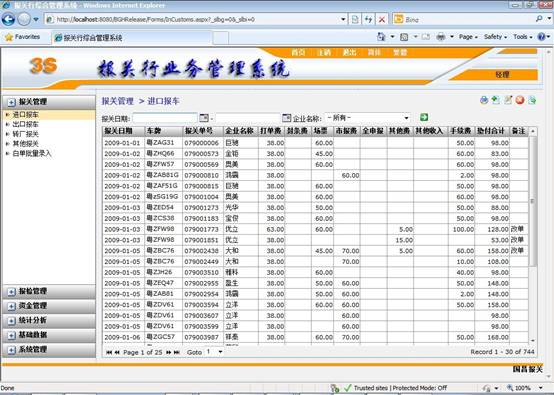This screenshot has height=395, width=554.
Task: Click the red delete record icon
Action: 520,100
